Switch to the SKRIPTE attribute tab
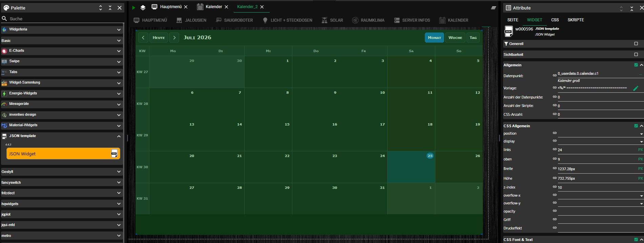Image resolution: width=644 pixels, height=243 pixels. 576,20
